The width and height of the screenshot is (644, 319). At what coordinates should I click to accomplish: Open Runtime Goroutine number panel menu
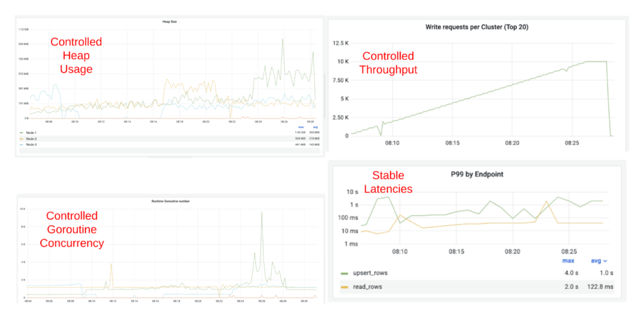[170, 201]
